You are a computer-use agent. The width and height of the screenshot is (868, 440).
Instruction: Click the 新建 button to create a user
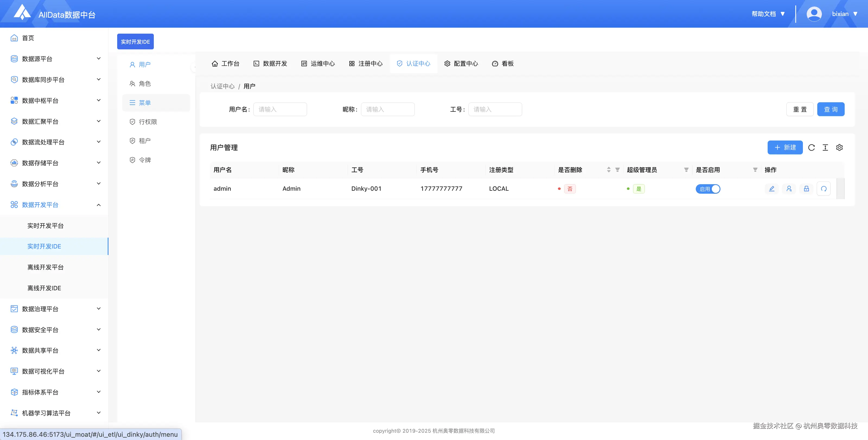[x=785, y=148]
